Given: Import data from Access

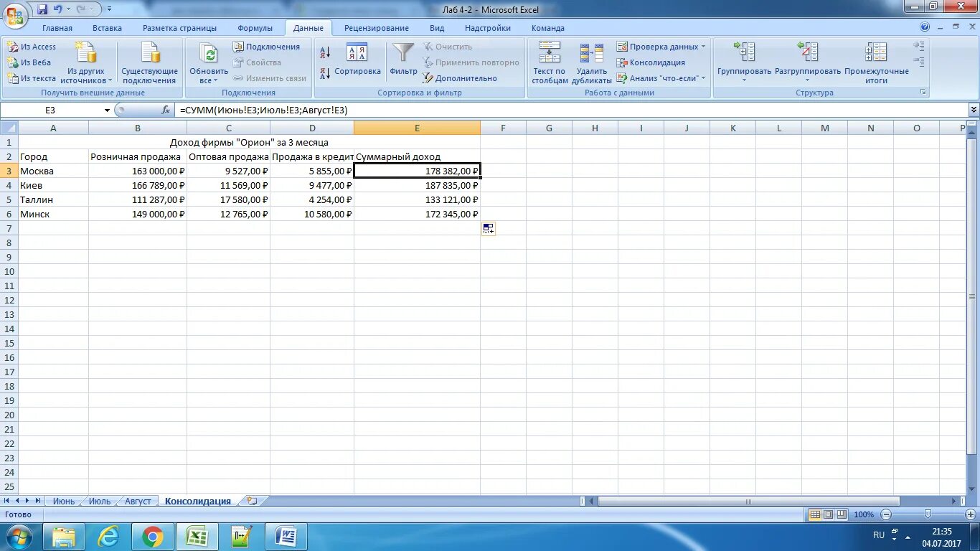Looking at the screenshot, I should click(32, 47).
